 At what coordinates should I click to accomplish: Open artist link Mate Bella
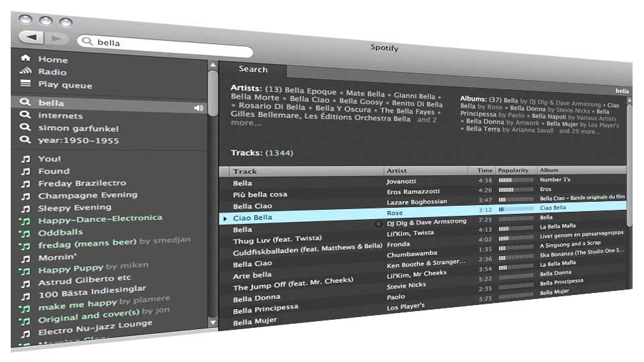365,94
